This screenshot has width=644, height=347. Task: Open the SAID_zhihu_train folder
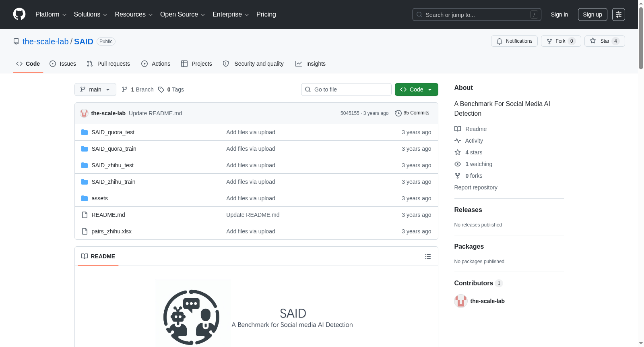click(x=114, y=182)
